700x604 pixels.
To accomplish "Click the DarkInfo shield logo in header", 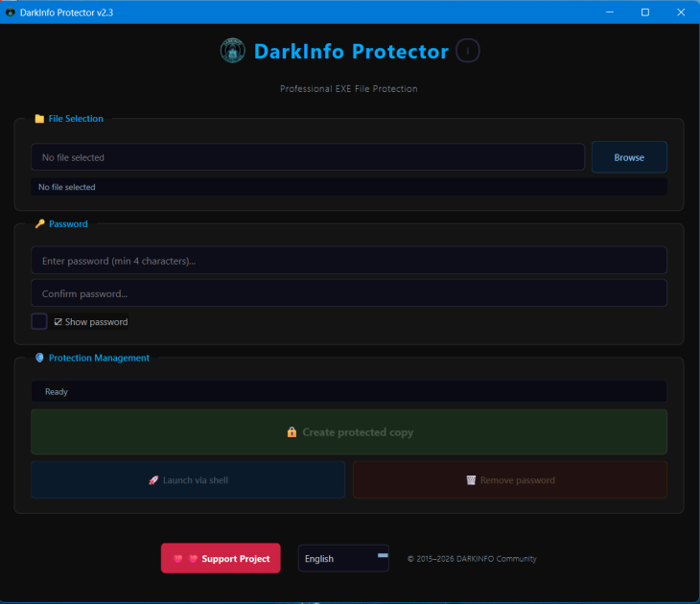I will pyautogui.click(x=233, y=51).
